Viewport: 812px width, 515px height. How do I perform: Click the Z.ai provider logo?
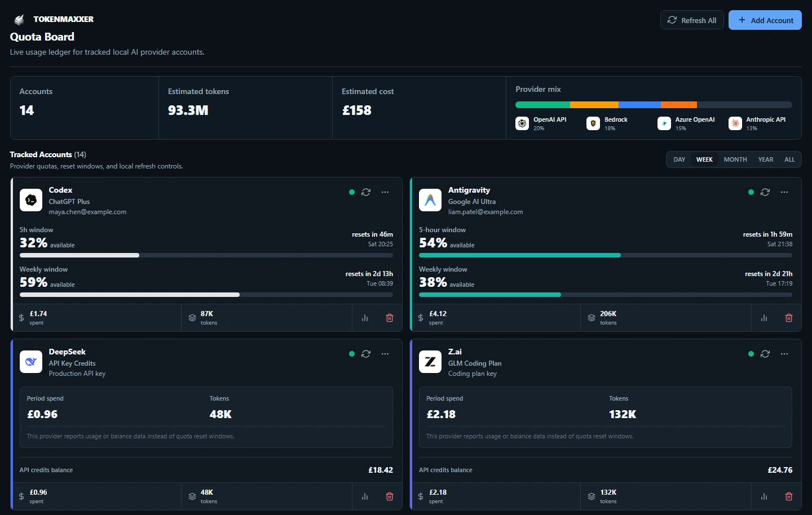(430, 362)
